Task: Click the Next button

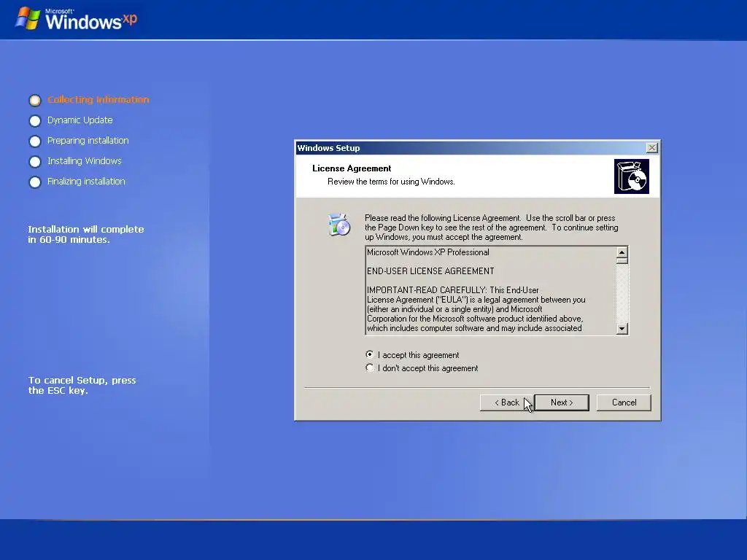Action: [562, 402]
